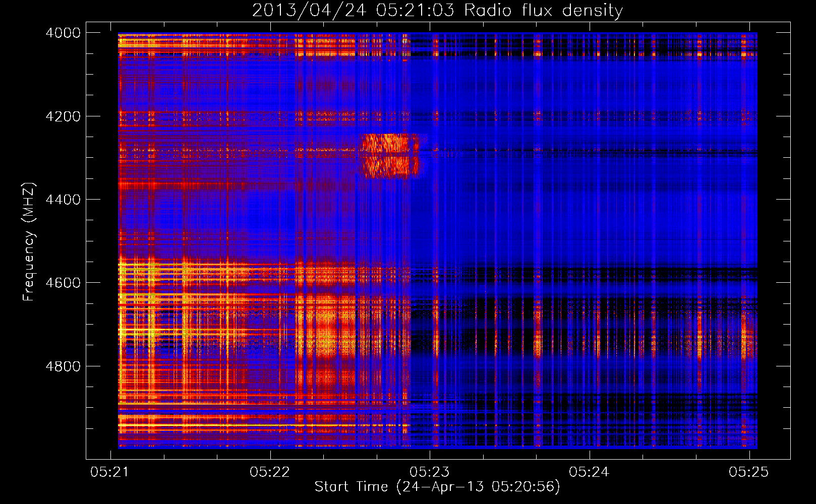This screenshot has width=816, height=504.
Task: Click the 4400 frequency tick label
Action: point(63,200)
